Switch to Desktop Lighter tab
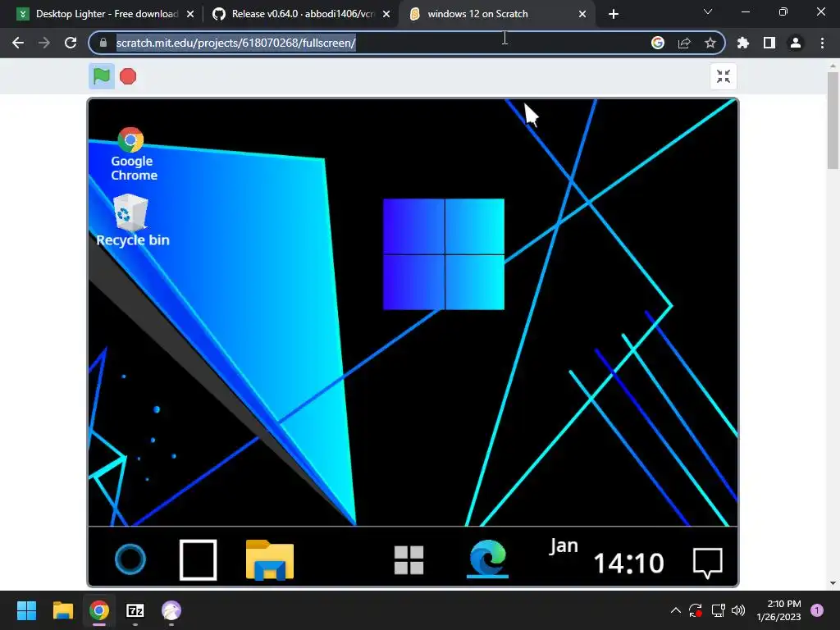This screenshot has width=840, height=630. tap(107, 14)
